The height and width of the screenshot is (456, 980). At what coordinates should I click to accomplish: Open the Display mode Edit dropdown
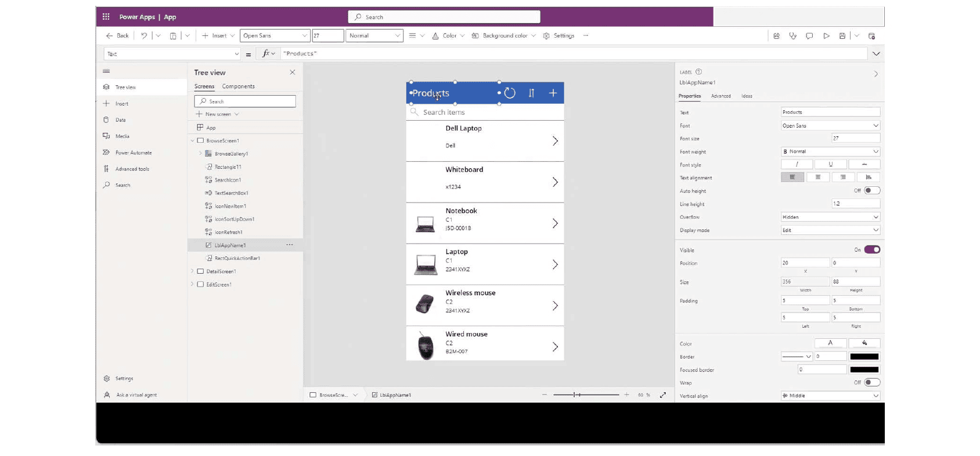[830, 230]
